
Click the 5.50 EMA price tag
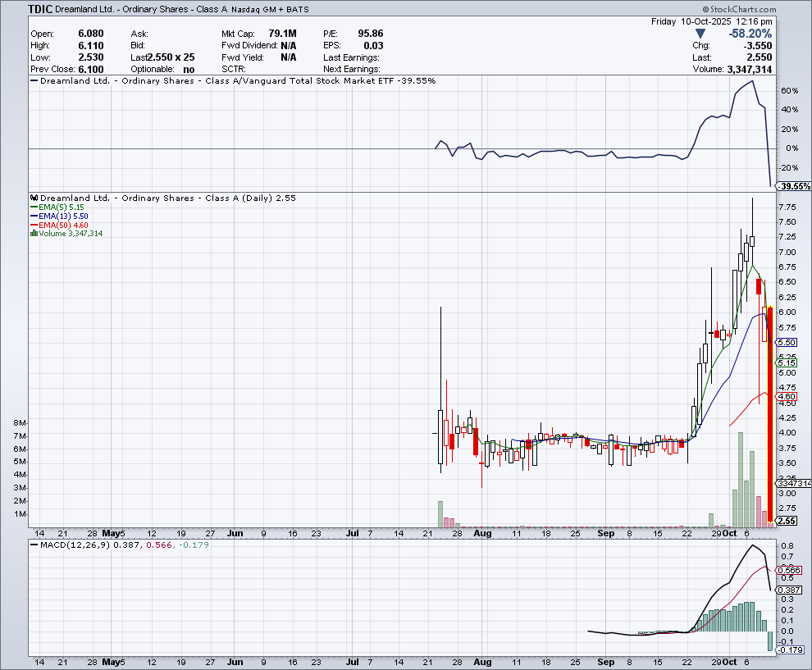coord(787,342)
